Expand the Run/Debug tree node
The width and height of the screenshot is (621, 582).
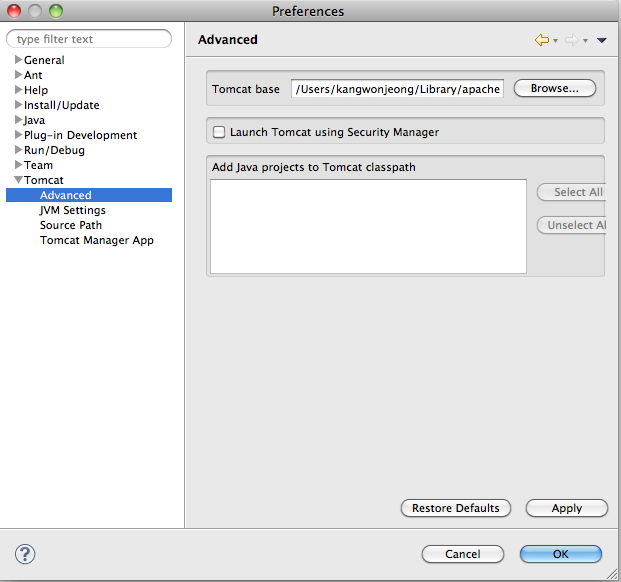[18, 150]
